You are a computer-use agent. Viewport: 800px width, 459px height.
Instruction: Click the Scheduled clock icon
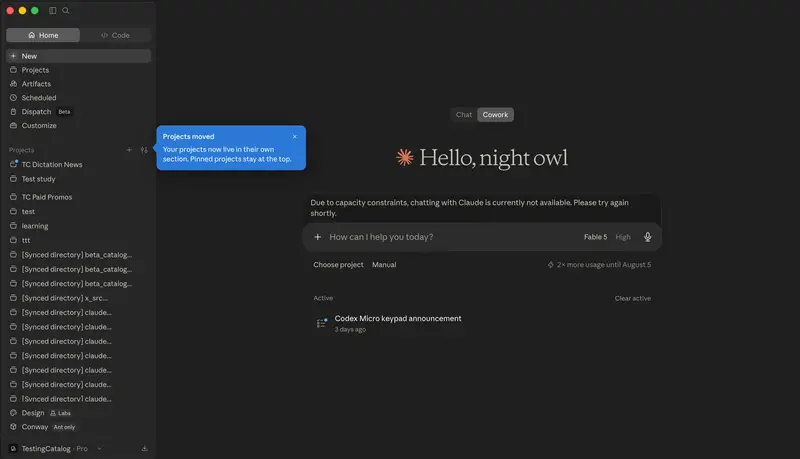coord(14,97)
